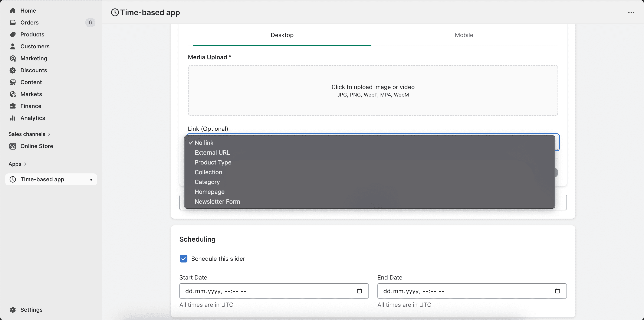Screen dimensions: 644x320
Task: Select the Orders icon
Action: click(13, 23)
